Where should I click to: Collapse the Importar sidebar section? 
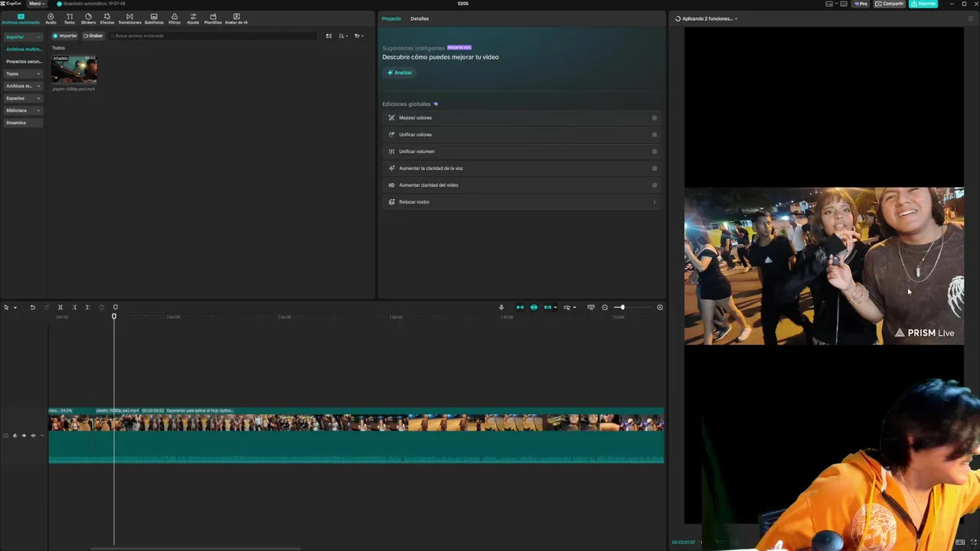22,37
